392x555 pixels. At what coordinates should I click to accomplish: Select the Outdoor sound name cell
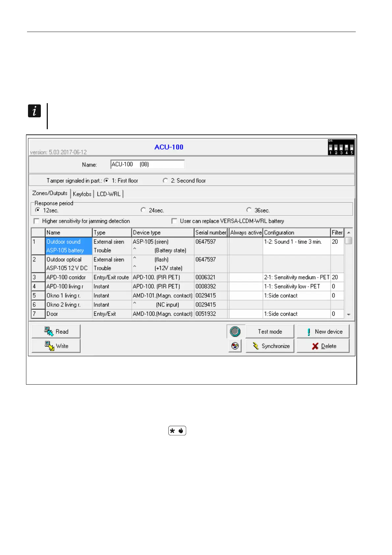tap(69, 242)
